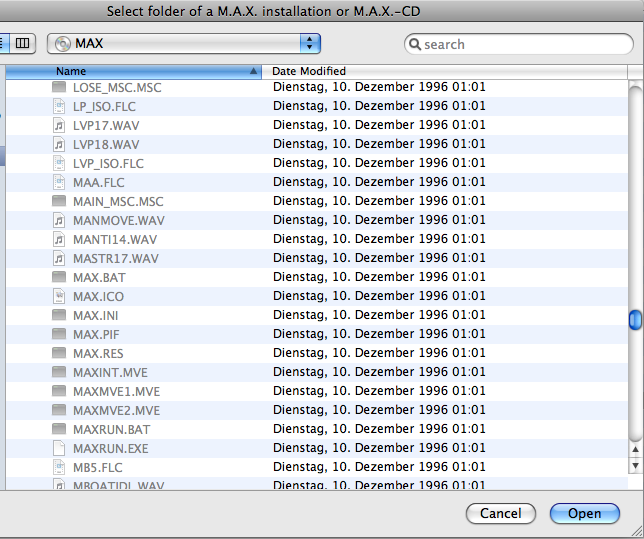The width and height of the screenshot is (644, 539).
Task: Click the LOSE_MSC.MSC file icon
Action: click(x=59, y=87)
